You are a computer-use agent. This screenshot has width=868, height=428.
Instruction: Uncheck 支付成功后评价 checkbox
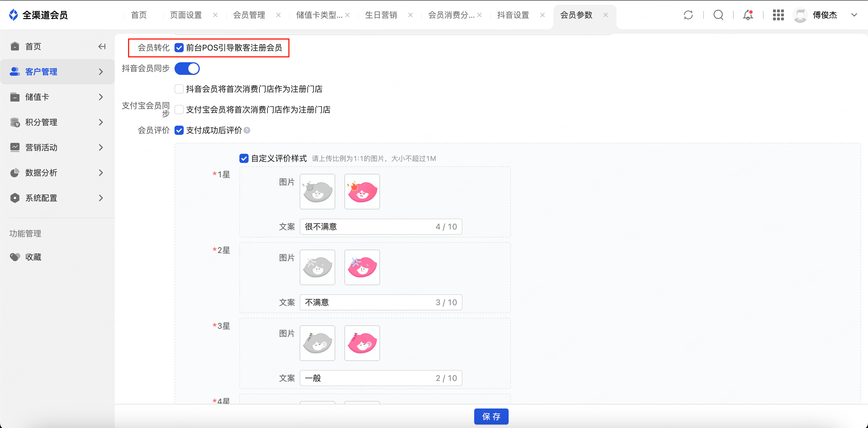[x=179, y=130]
